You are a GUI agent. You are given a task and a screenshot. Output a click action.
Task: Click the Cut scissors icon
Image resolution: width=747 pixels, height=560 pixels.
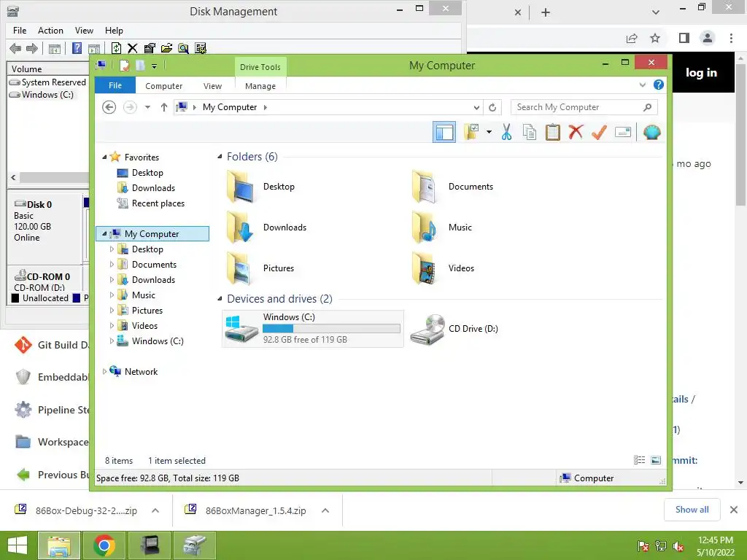coord(506,132)
